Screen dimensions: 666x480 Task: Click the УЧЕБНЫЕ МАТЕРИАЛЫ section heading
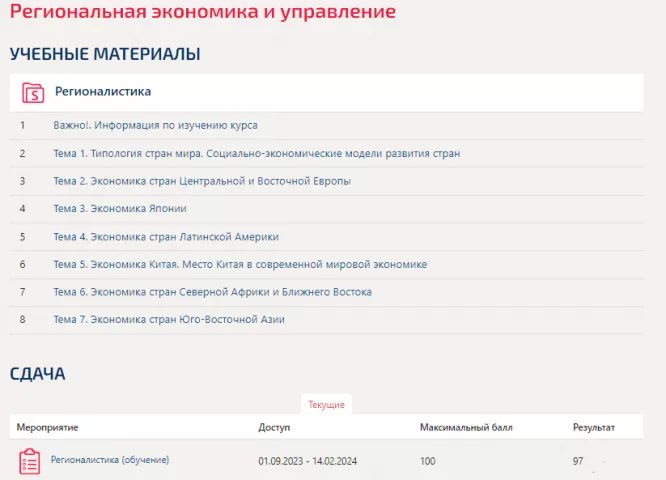pyautogui.click(x=105, y=54)
